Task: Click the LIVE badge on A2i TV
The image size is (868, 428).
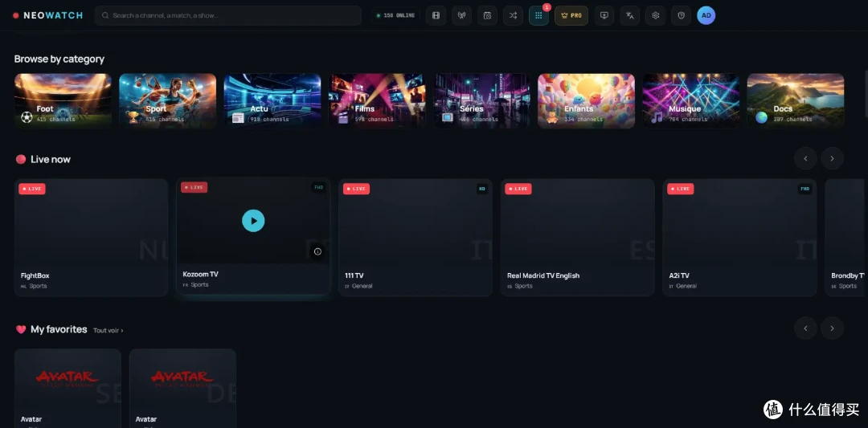Action: pyautogui.click(x=681, y=189)
